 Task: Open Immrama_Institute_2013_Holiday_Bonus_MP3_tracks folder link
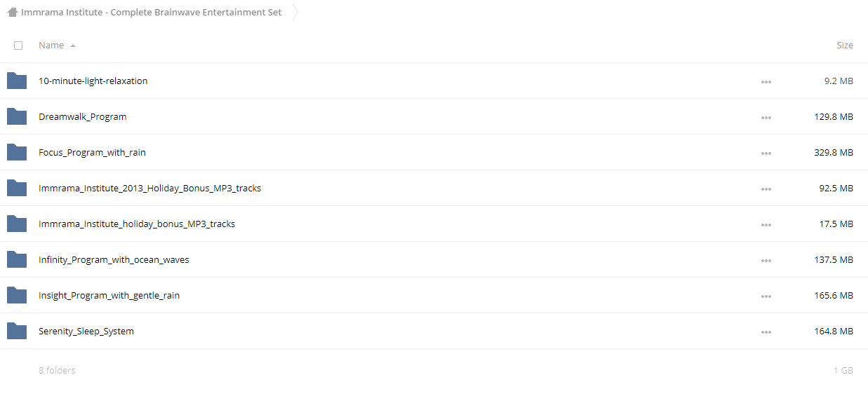149,188
